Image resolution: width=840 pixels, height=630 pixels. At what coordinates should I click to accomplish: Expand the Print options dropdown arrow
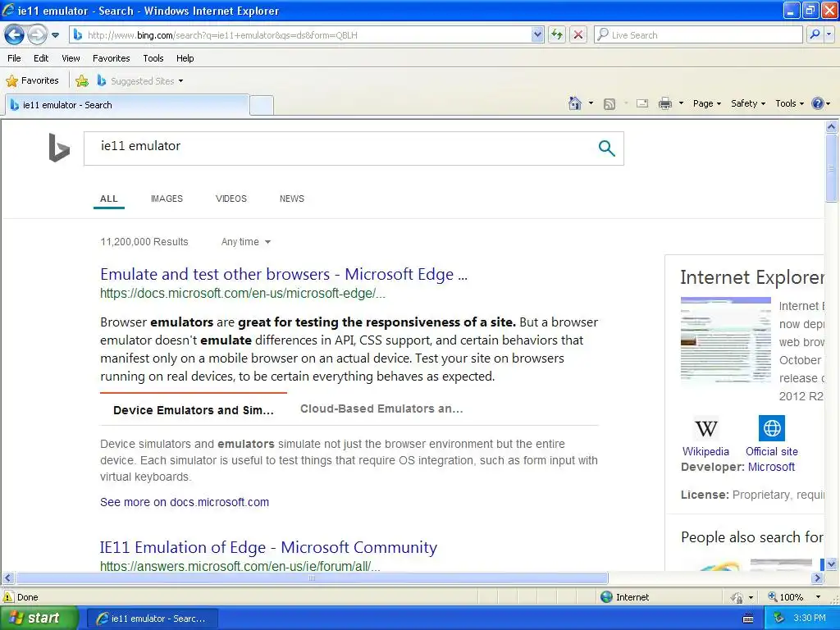point(681,103)
